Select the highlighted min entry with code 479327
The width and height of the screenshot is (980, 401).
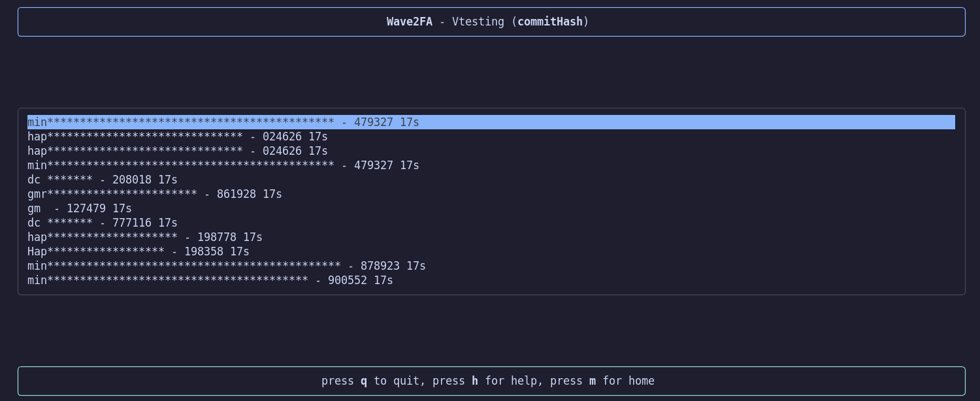click(x=223, y=122)
